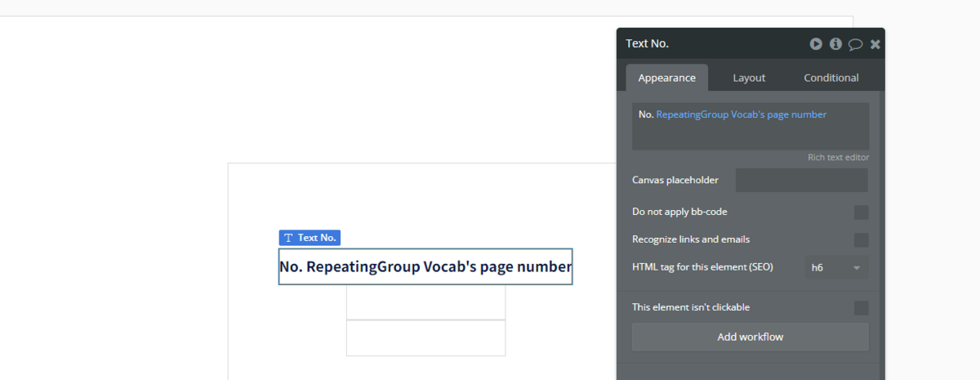Click the play/preview icon in the Text No. header
The height and width of the screenshot is (380, 980).
click(x=816, y=44)
